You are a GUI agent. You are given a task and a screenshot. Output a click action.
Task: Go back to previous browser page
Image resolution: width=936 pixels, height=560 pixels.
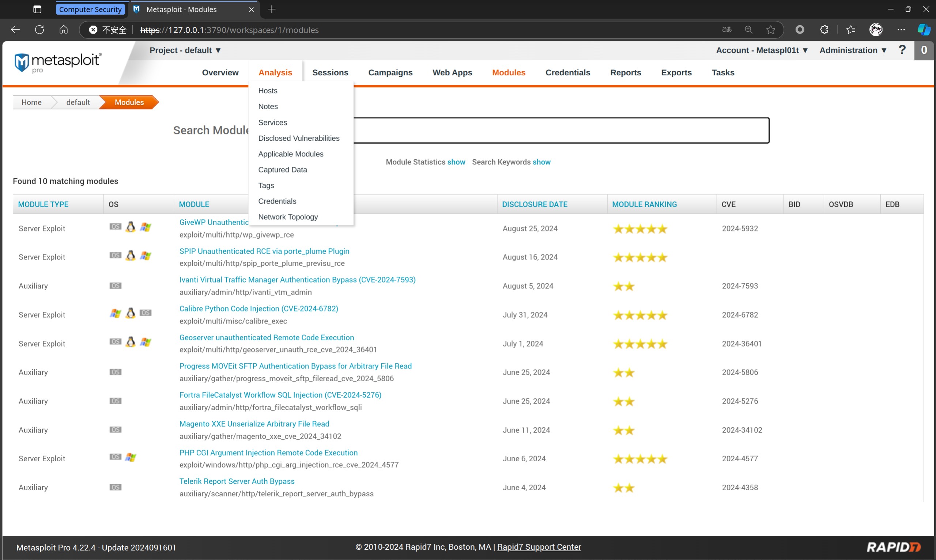[x=15, y=30]
